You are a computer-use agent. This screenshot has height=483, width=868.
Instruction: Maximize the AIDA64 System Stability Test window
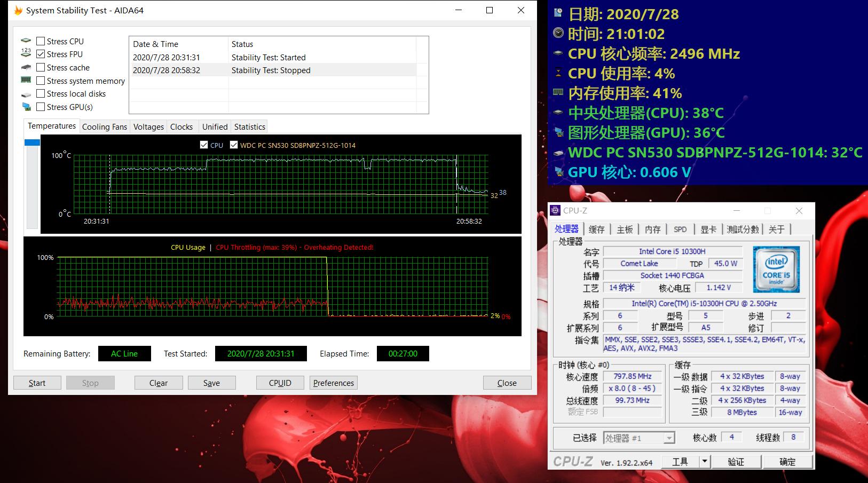(x=490, y=10)
